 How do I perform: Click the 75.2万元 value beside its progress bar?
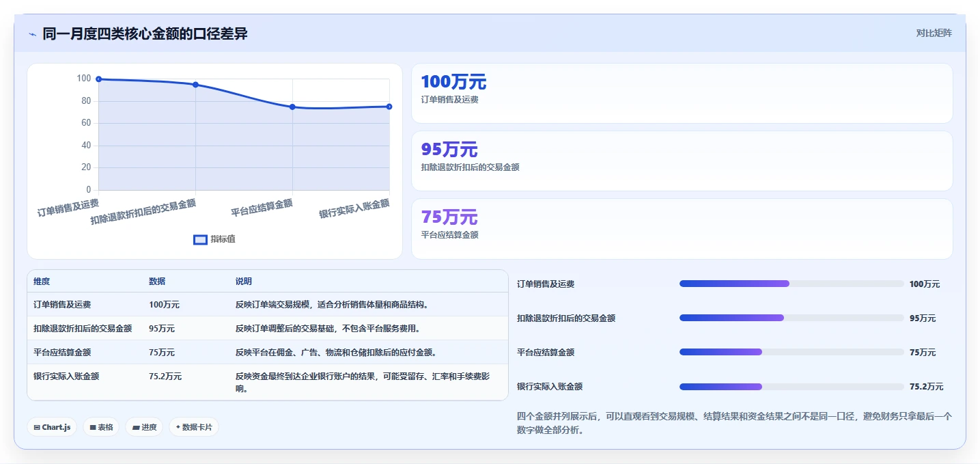927,387
